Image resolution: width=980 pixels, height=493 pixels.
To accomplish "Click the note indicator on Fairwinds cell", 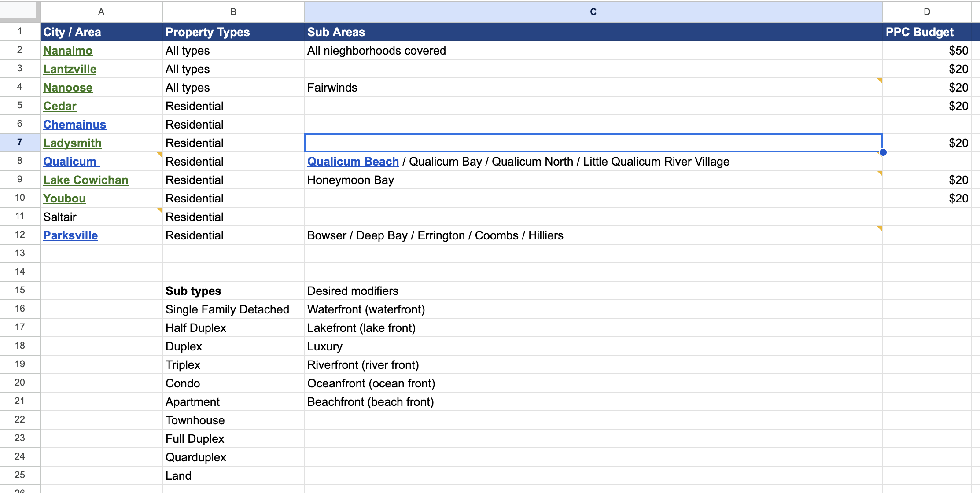I will point(880,81).
